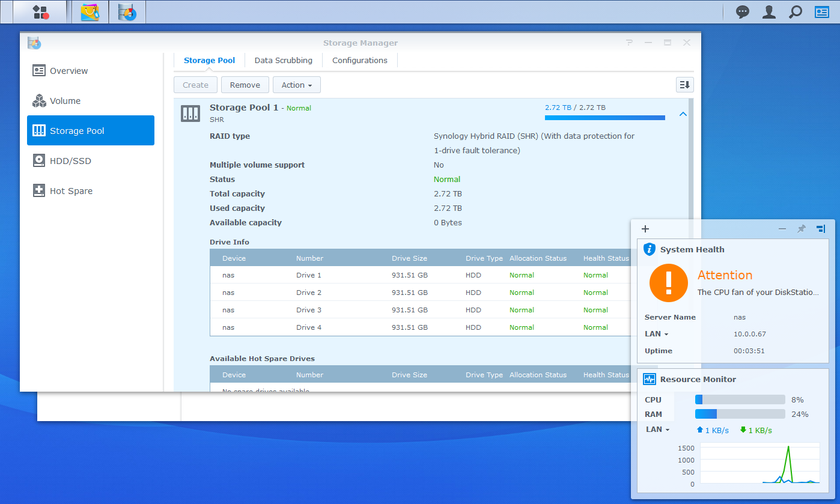
Task: Add a new widget with the plus icon
Action: 645,229
